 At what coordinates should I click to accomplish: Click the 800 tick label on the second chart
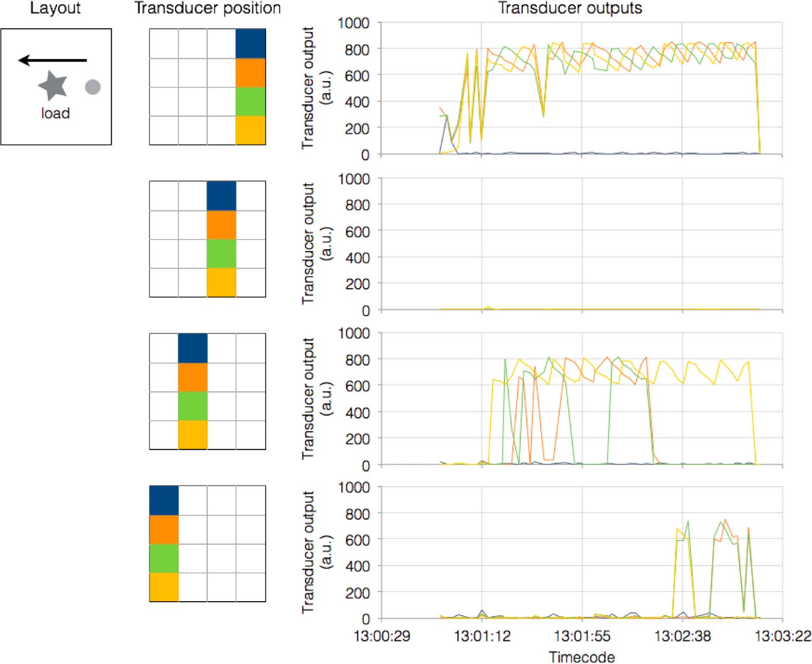tap(357, 205)
